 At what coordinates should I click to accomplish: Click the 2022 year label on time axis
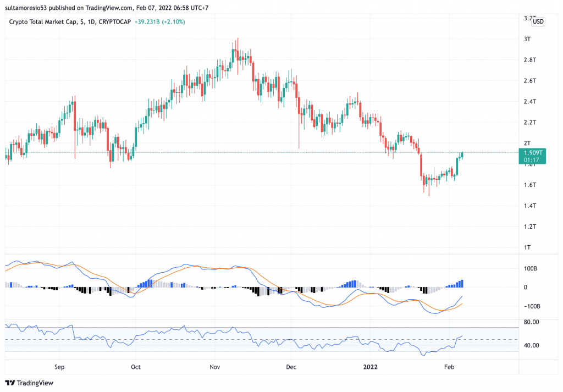[371, 366]
